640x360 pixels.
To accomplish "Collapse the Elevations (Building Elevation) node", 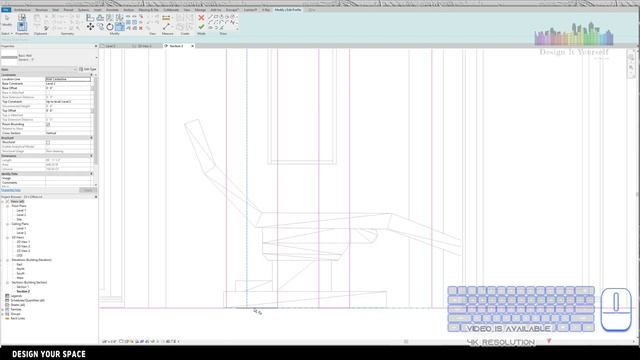I will pos(7,260).
